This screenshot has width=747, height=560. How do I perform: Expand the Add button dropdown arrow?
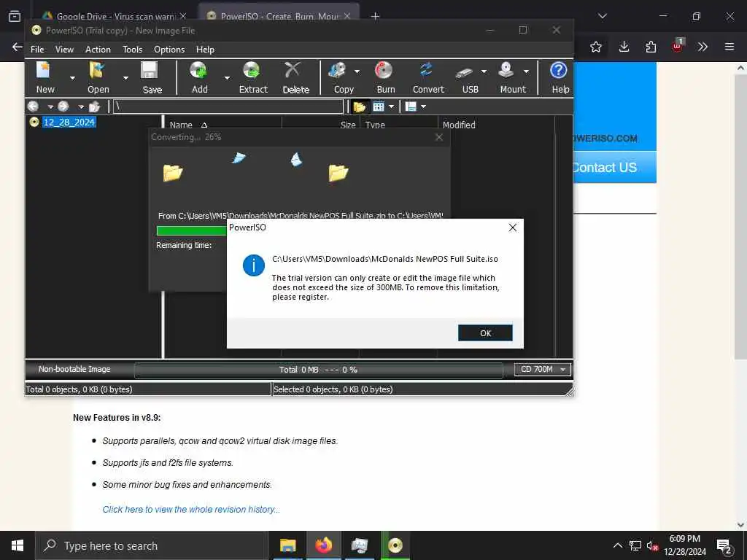[x=228, y=78]
